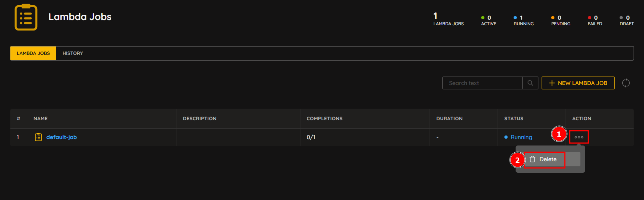Open the three-dot action menu for default-job
Screen dimensions: 644x200
(579, 137)
